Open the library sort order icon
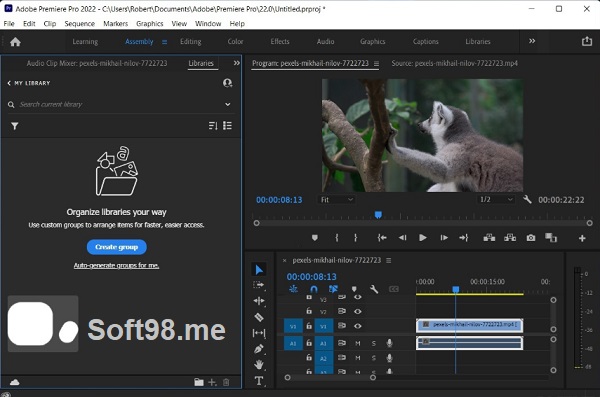This screenshot has height=397, width=600. 213,126
